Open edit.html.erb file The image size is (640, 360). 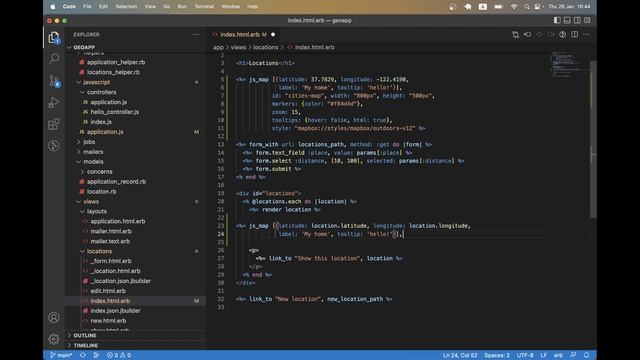point(108,291)
